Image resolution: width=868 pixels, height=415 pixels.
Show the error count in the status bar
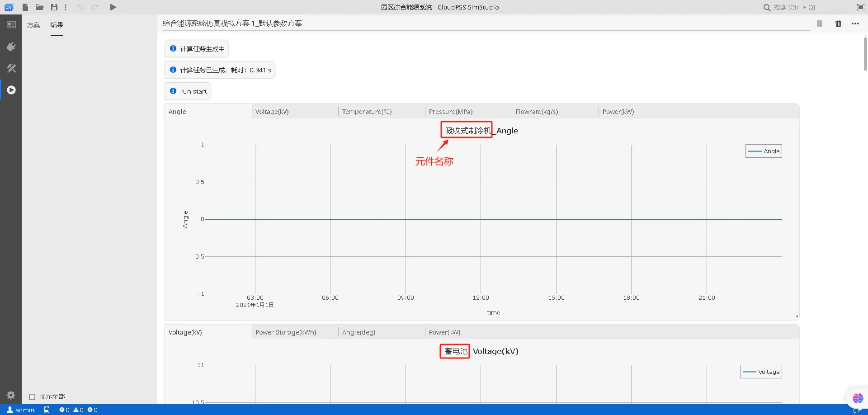pos(64,410)
